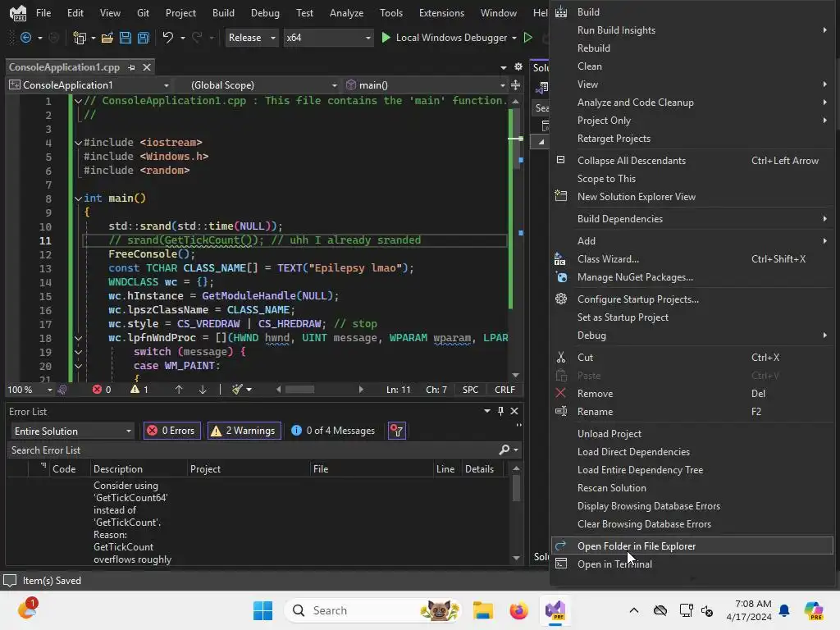This screenshot has width=840, height=630.
Task: Click the new item toolbar icon
Action: pos(80,38)
